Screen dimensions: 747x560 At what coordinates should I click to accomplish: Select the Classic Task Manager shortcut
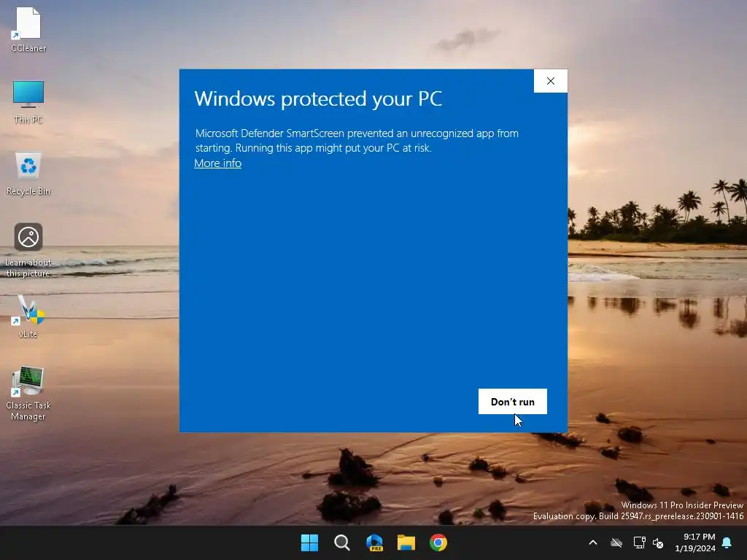coord(28,393)
